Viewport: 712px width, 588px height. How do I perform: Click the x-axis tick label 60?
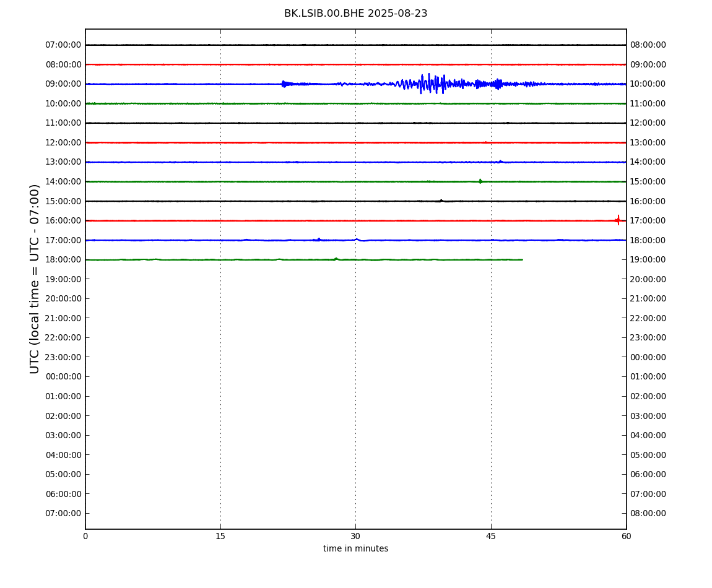click(626, 536)
